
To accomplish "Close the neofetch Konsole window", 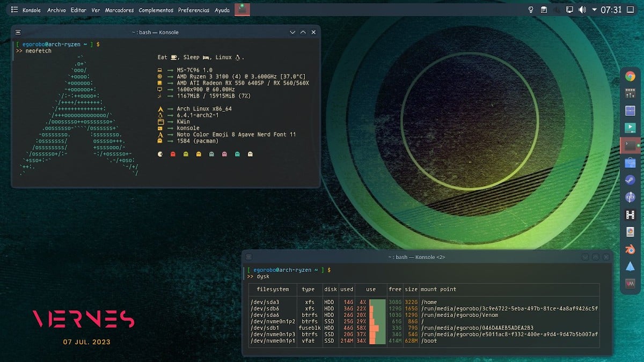I will pos(313,32).
